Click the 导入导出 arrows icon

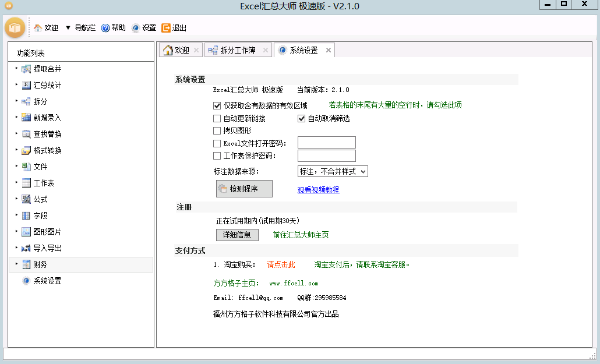(x=26, y=249)
